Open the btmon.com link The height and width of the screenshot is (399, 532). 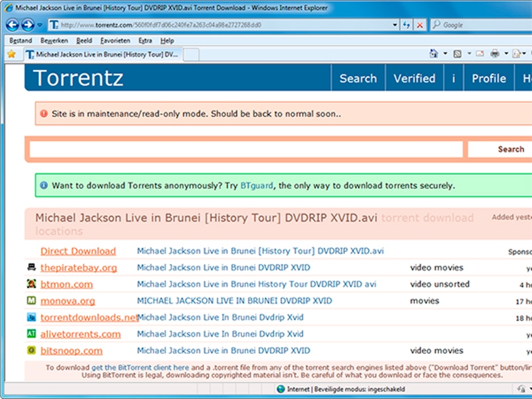click(x=66, y=285)
